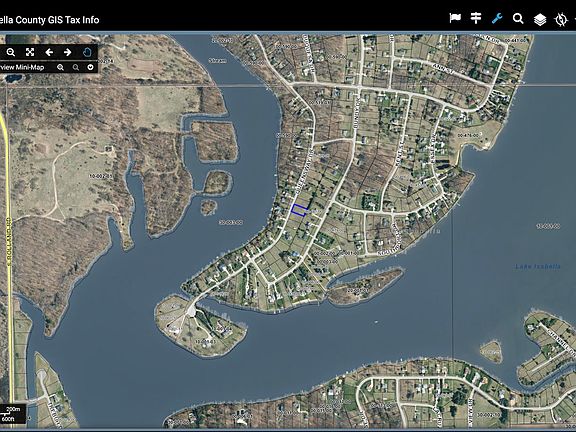Viewport: 576px width, 432px height.
Task: Click parcel label 10-002-83 on map
Action: [101, 176]
